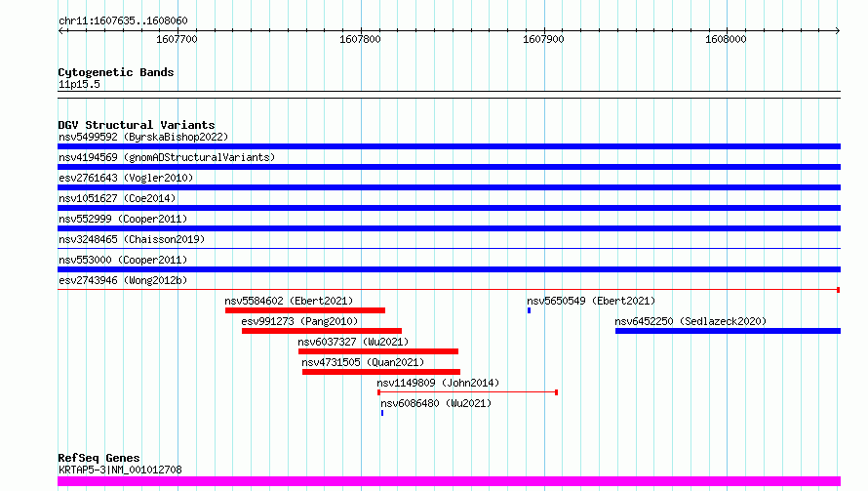
Task: Click the small blue mark under nsv6086480
Action: click(x=382, y=413)
